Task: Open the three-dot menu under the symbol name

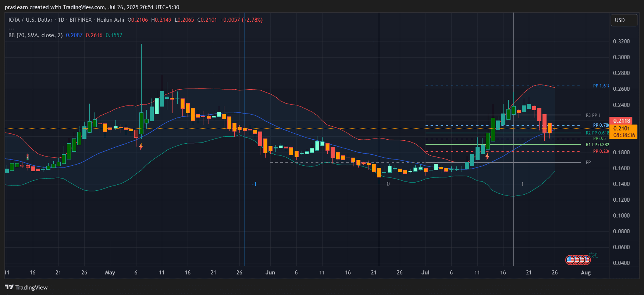Action: point(11,28)
